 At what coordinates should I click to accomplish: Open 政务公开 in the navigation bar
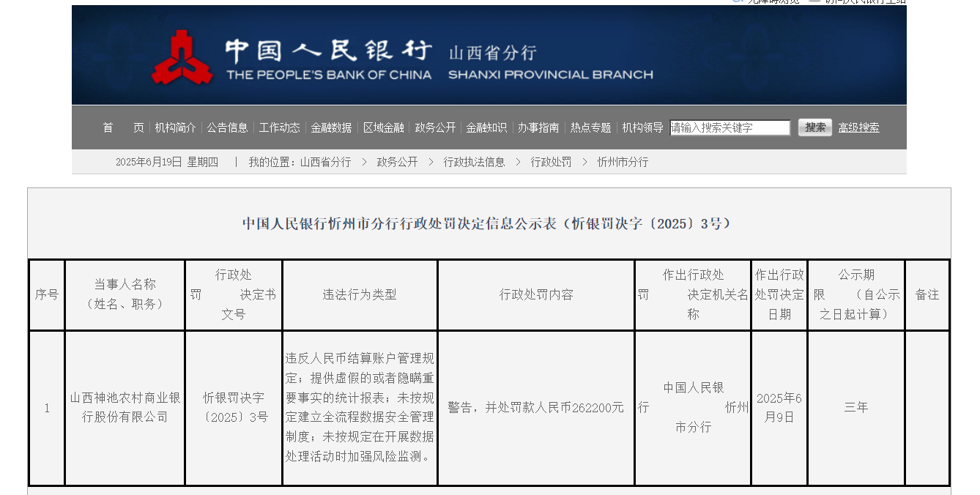435,127
